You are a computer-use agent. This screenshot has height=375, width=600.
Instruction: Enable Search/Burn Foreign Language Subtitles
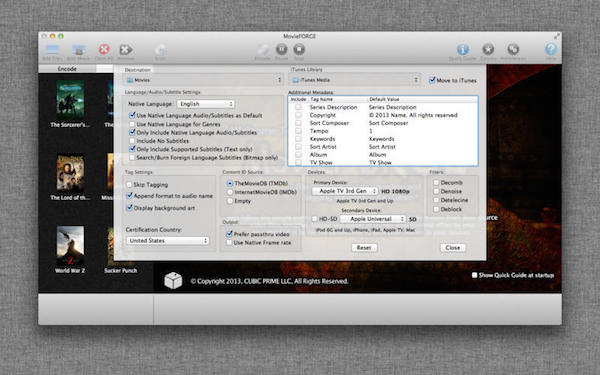pos(132,158)
